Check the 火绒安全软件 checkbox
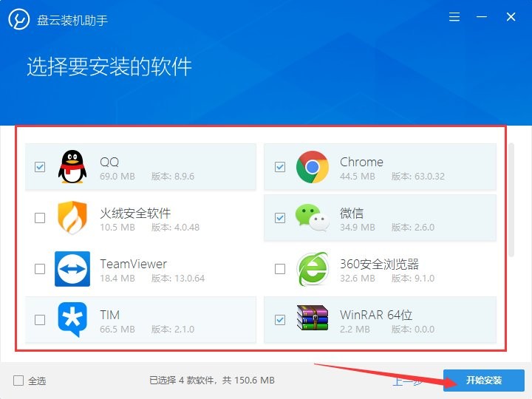The height and width of the screenshot is (399, 532). coord(40,218)
